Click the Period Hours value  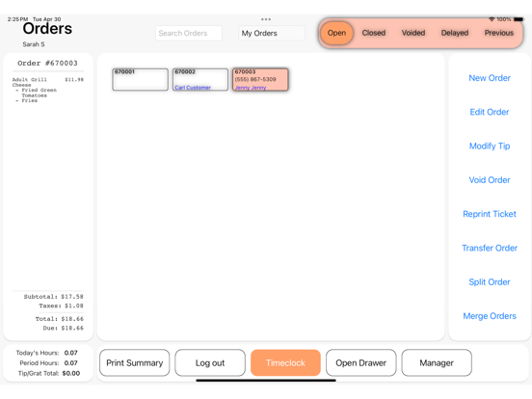[71, 363]
